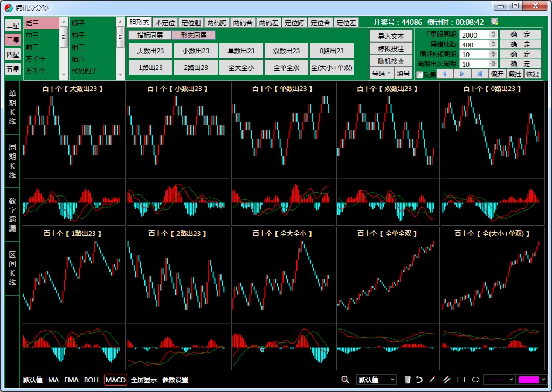Select the single line drawing tool

[432, 380]
